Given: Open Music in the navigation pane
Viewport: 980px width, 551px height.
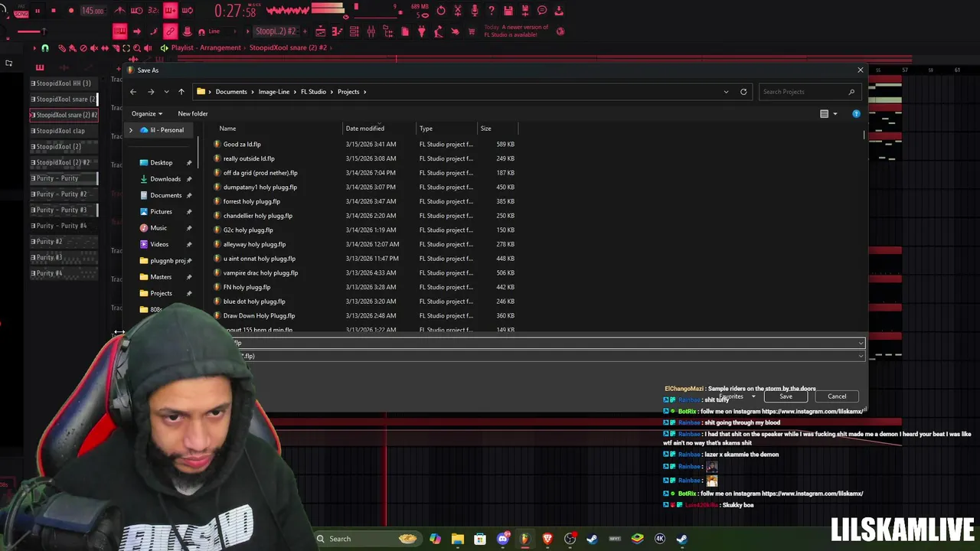Looking at the screenshot, I should 158,228.
